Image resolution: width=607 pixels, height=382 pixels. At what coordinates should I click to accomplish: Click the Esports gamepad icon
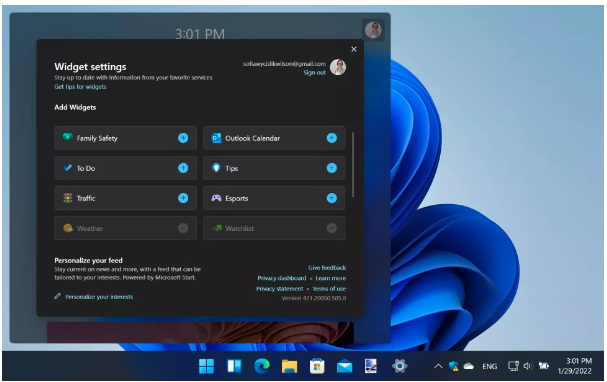pyautogui.click(x=216, y=198)
